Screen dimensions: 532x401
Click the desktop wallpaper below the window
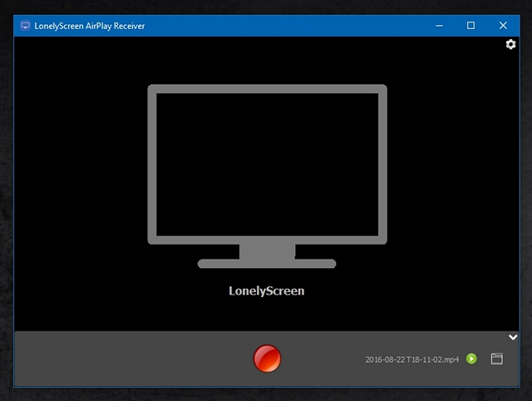point(266,394)
